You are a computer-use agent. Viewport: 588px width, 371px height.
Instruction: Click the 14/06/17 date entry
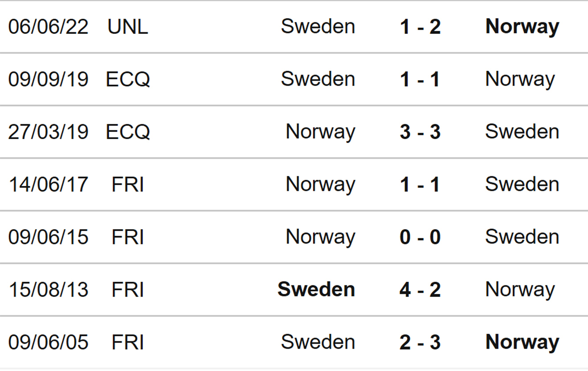(48, 185)
